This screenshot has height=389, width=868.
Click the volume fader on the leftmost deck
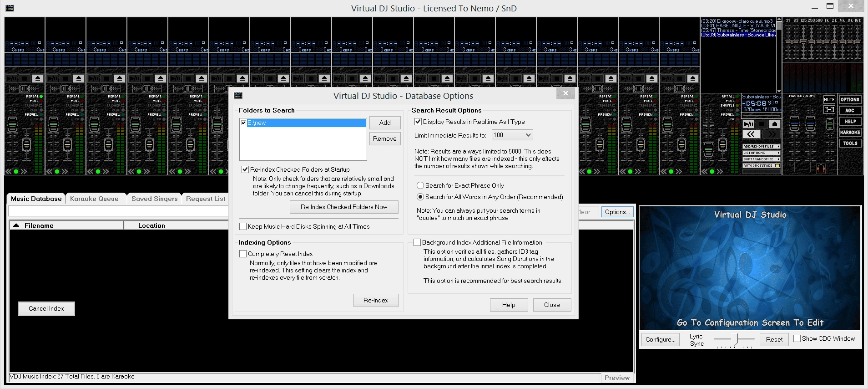[13, 124]
